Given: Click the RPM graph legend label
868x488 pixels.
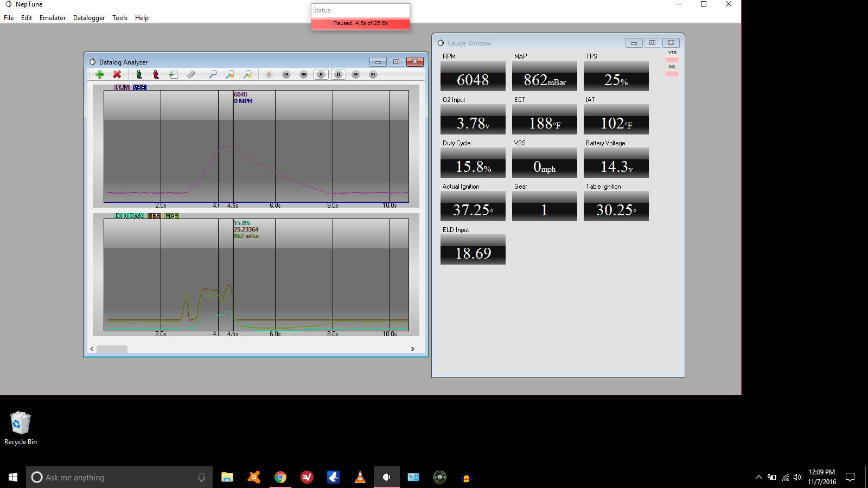Looking at the screenshot, I should pyautogui.click(x=122, y=87).
